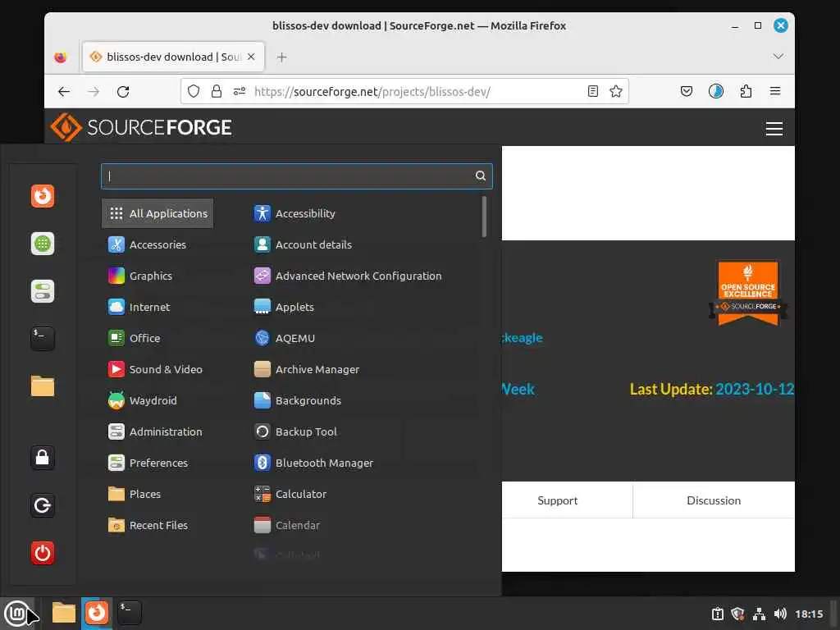Click the red power/quit icon
Screen dimensions: 840x630
[x=43, y=553]
